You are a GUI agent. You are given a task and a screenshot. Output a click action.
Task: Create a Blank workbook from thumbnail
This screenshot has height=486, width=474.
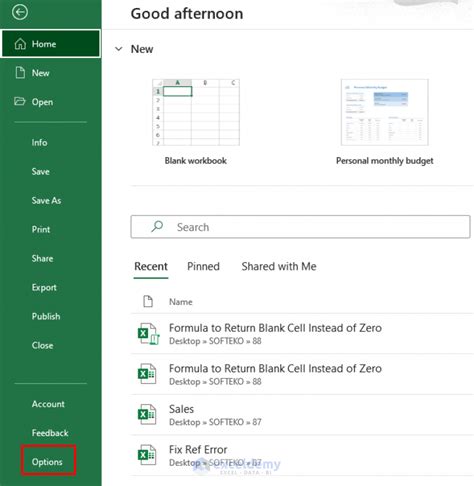click(196, 112)
